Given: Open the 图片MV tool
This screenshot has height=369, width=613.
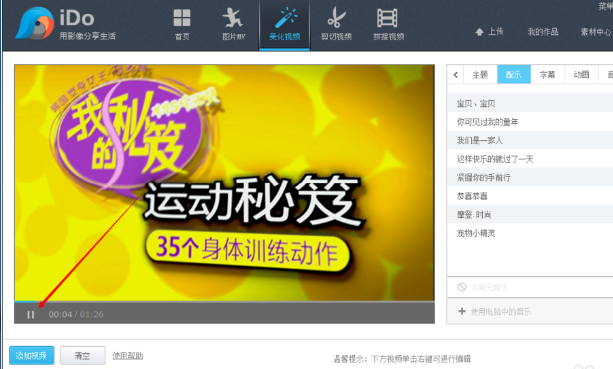Looking at the screenshot, I should [233, 24].
